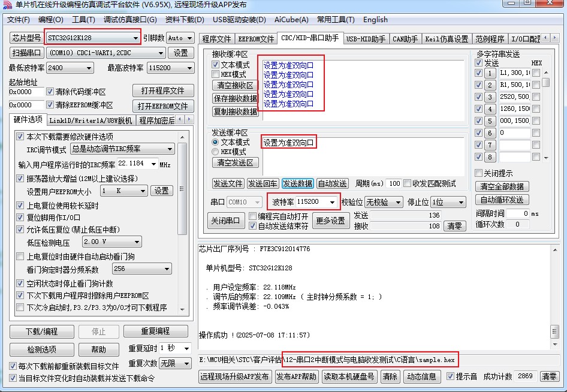Toggle receive buffer 文本模式 checkbox

tap(216, 64)
